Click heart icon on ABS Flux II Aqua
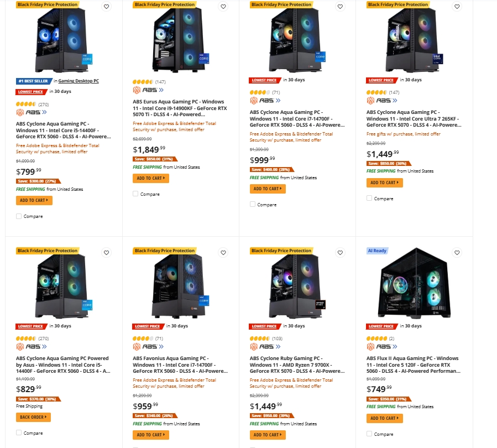This screenshot has width=497, height=448. pyautogui.click(x=457, y=253)
